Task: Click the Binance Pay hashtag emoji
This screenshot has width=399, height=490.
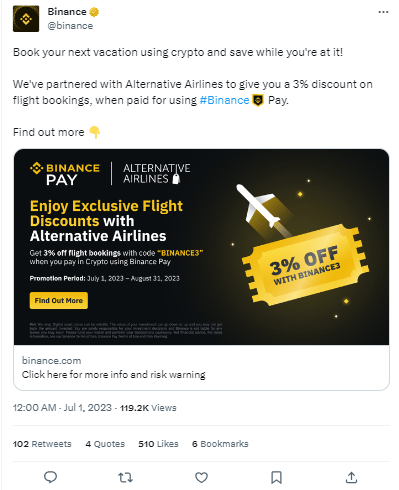Action: point(258,100)
